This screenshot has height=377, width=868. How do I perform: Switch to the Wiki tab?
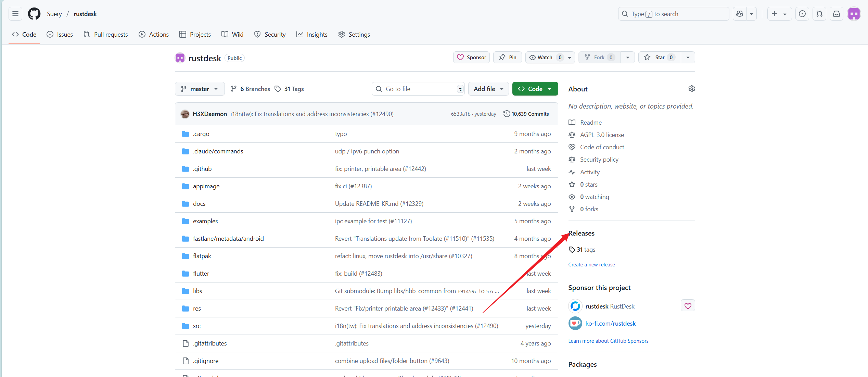[232, 34]
